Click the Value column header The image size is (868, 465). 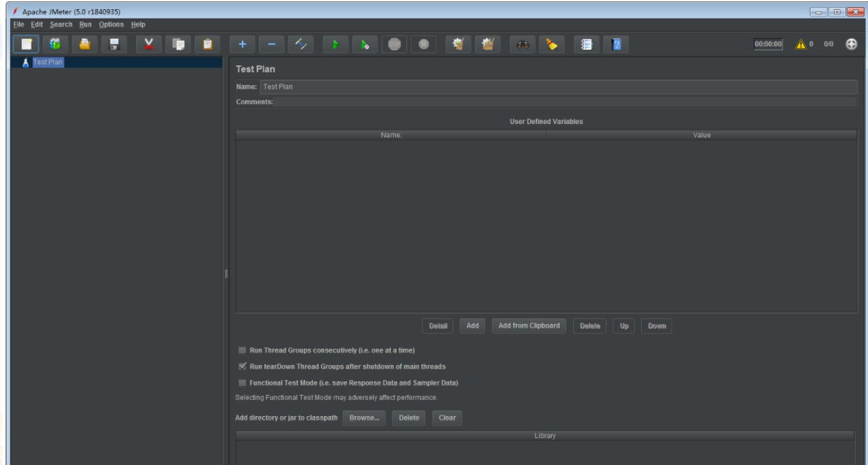click(702, 135)
